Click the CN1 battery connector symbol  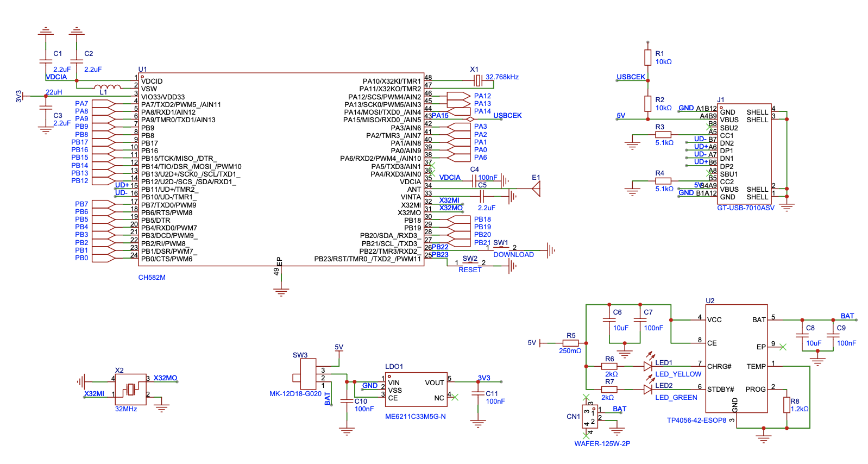coord(589,416)
